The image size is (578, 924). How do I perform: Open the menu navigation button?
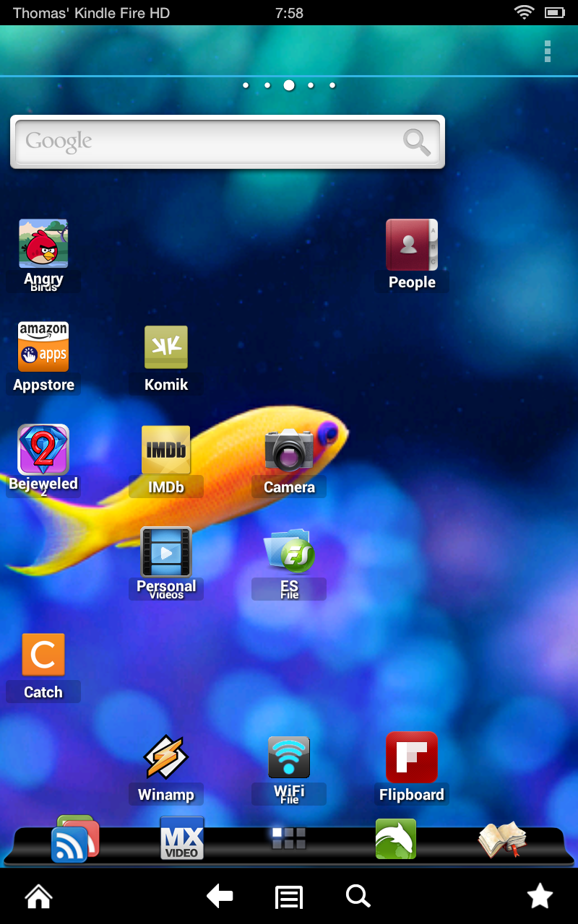click(x=289, y=897)
